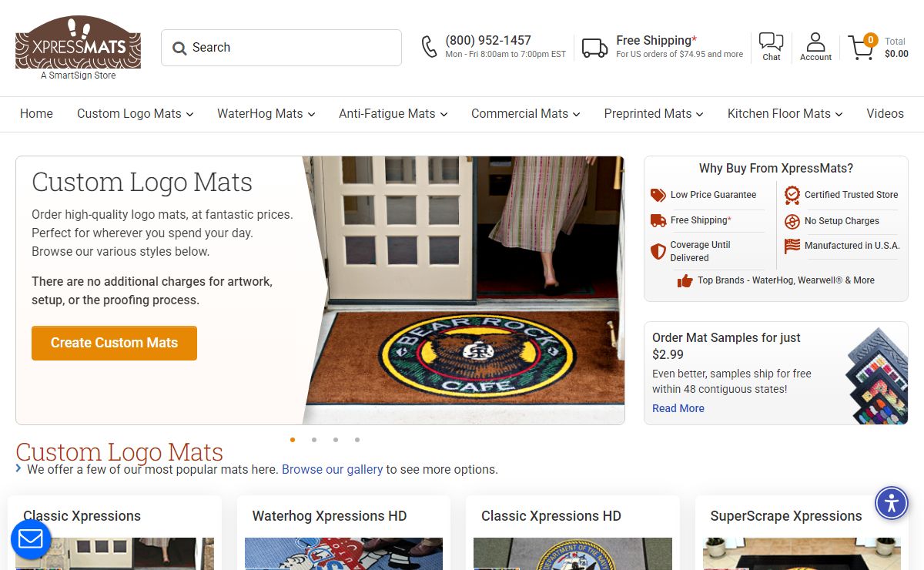Expand the Commercial Mats menu
The image size is (924, 570).
tap(526, 113)
